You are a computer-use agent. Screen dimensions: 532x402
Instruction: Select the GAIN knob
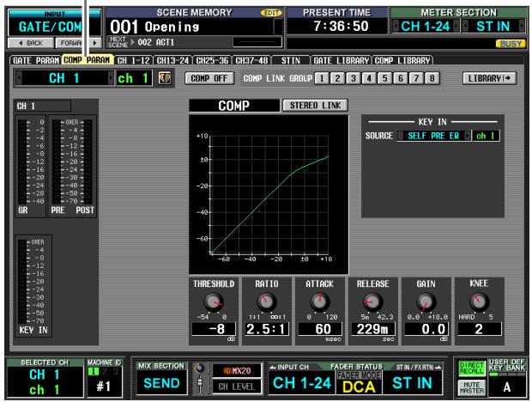coord(426,302)
